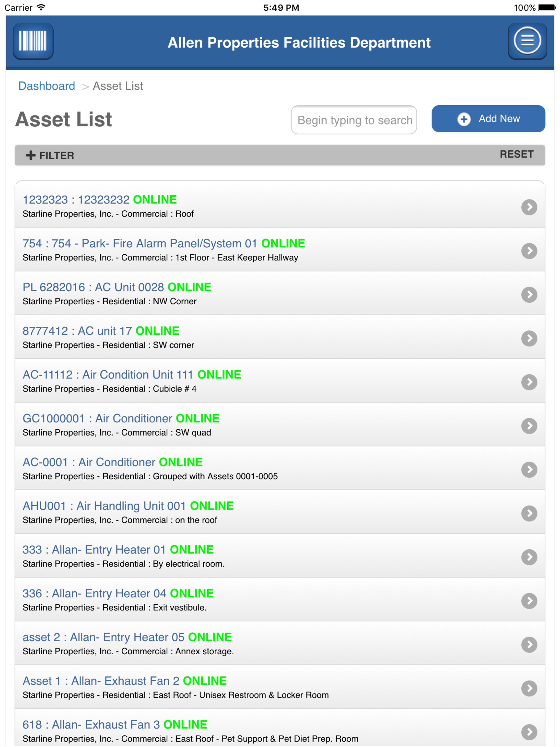
Task: Click in the search asset field
Action: (354, 120)
